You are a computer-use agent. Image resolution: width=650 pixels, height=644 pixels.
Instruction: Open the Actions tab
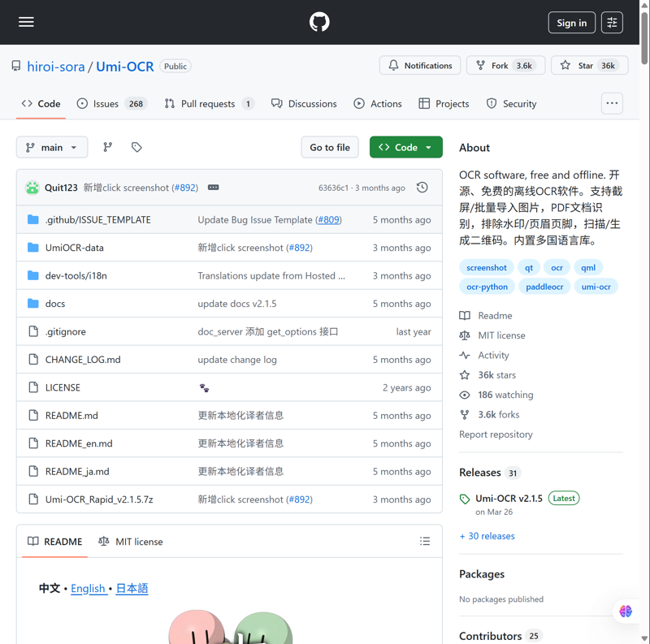coord(378,104)
